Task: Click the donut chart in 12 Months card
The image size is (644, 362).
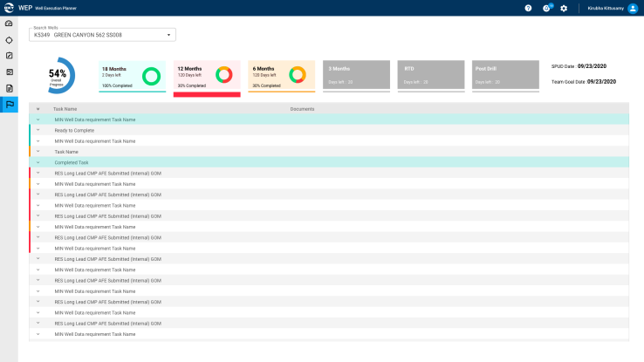Action: point(224,75)
